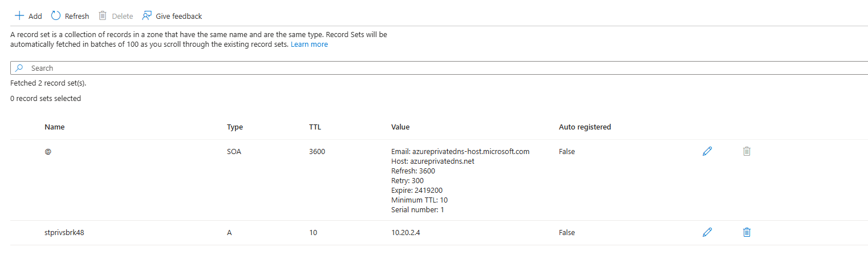Click trash icon for @ SOA record

click(747, 151)
